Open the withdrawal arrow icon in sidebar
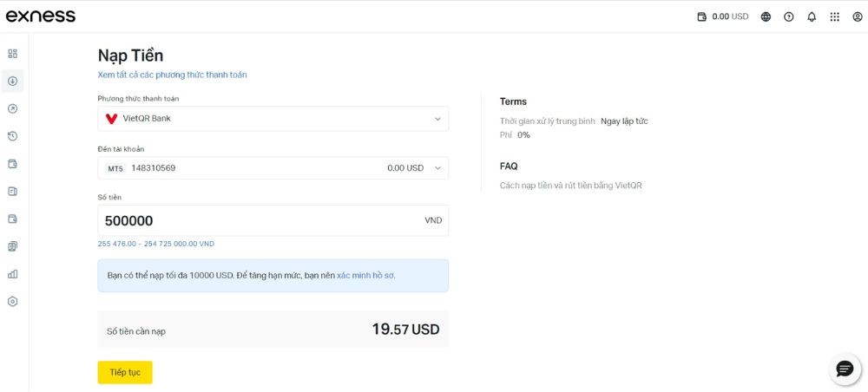868x392 pixels. pos(13,108)
